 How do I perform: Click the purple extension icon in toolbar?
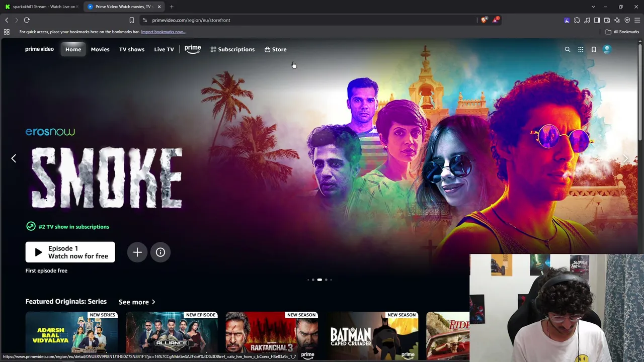[567, 20]
